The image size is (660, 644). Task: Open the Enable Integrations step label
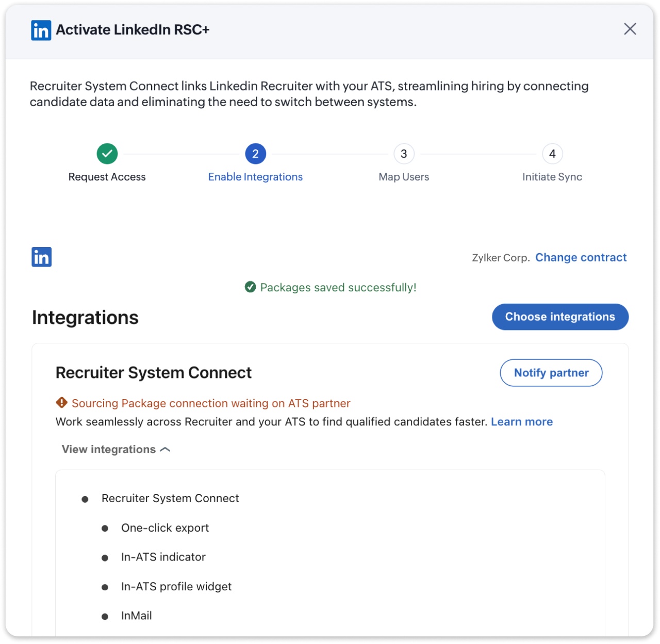[x=255, y=177]
